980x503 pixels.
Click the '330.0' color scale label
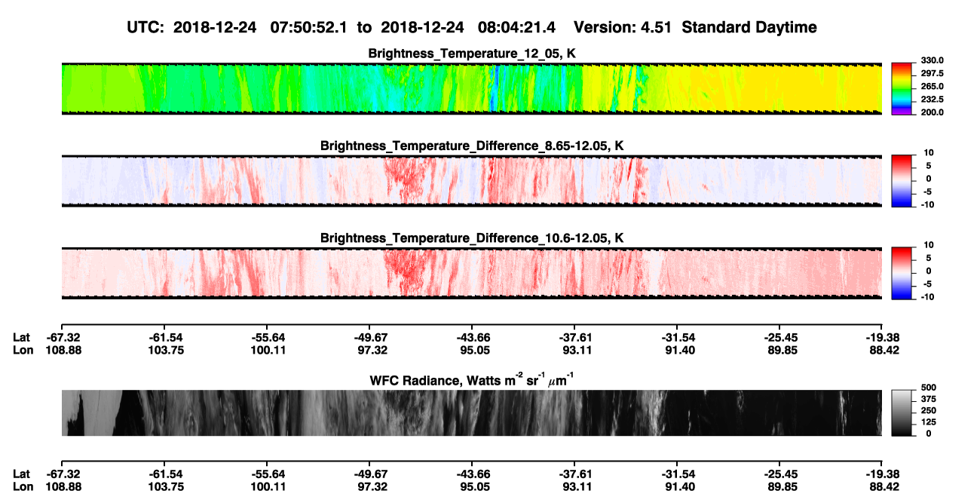pyautogui.click(x=930, y=61)
